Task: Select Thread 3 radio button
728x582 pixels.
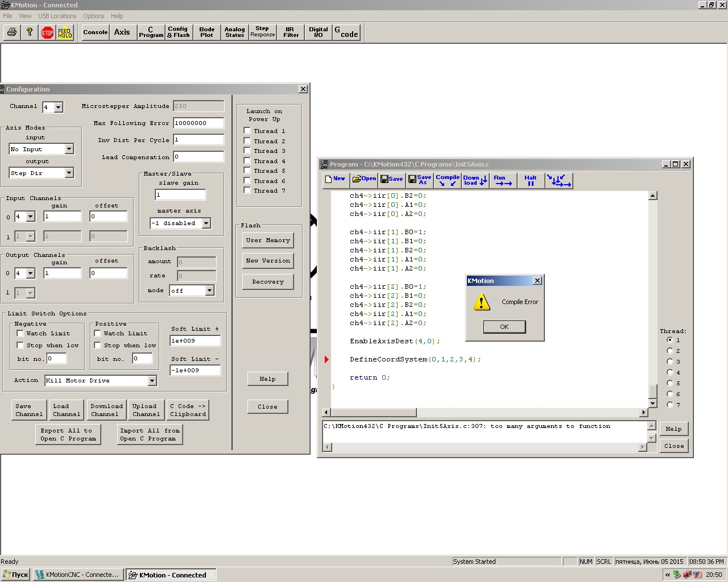Action: point(669,361)
